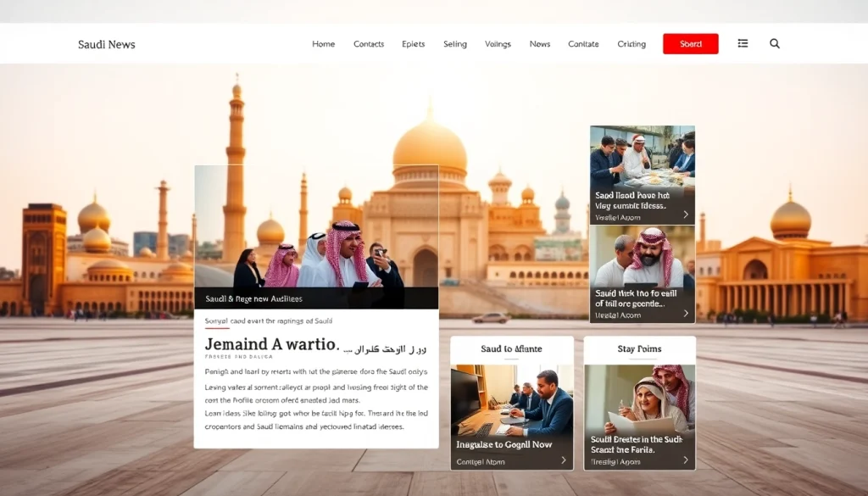Expand the second sidebar news card via its chevron

click(687, 315)
